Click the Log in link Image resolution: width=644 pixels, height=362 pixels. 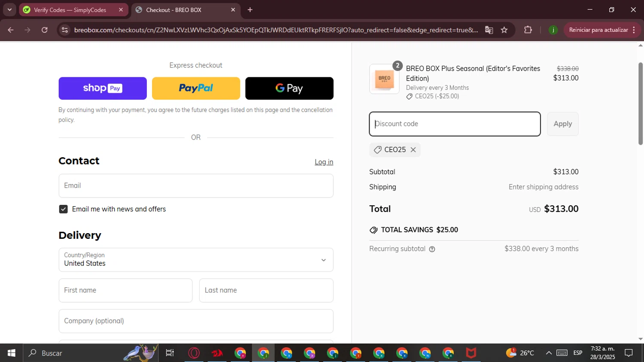click(x=324, y=162)
